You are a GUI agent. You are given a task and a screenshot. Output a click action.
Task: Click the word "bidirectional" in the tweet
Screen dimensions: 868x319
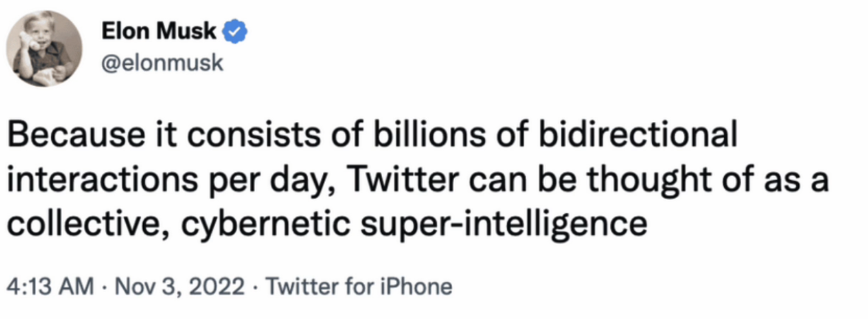click(x=638, y=134)
